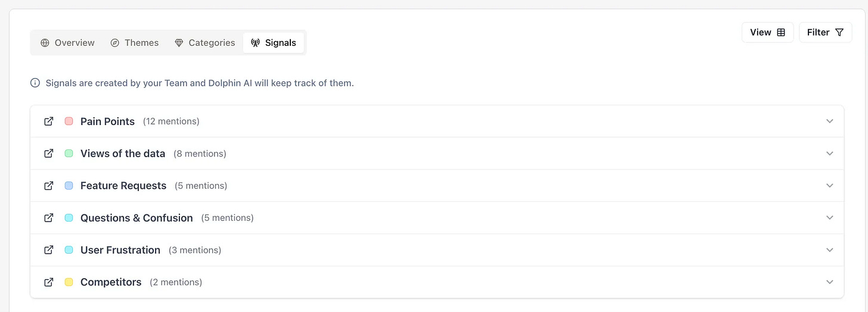Open the Categories tab
This screenshot has width=868, height=312.
(x=204, y=43)
